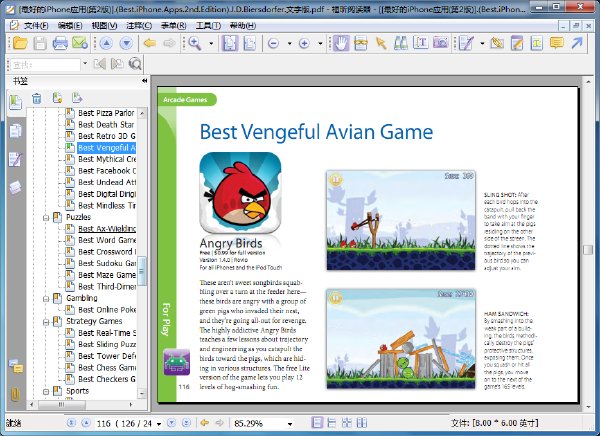The image size is (600, 436).
Task: Switch to continuous page layout
Action: (x=332, y=423)
